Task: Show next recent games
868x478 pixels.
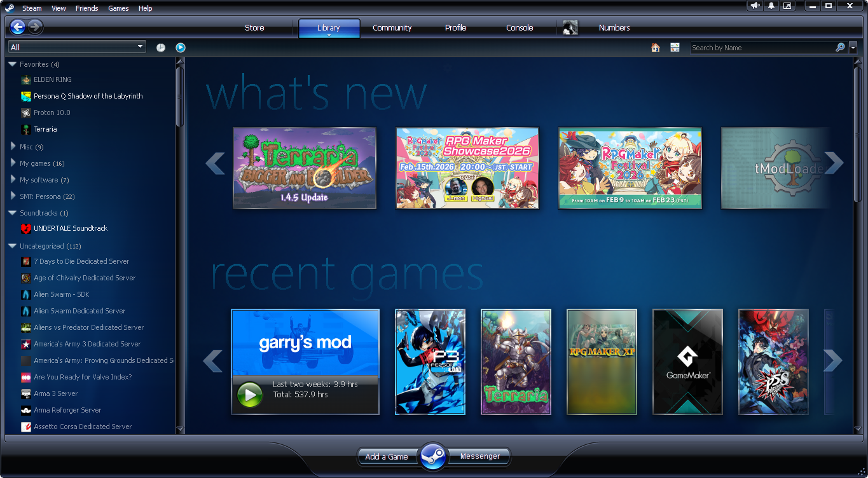Action: pos(832,360)
